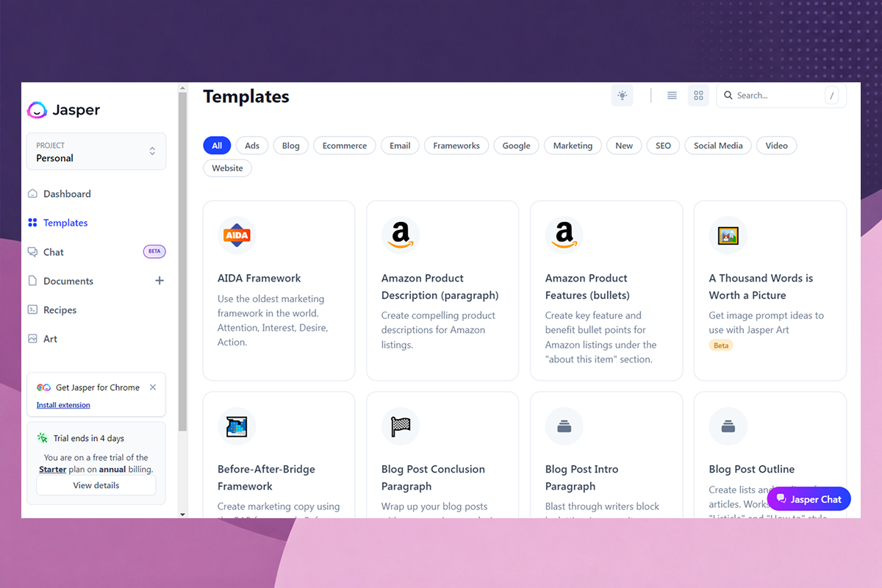The height and width of the screenshot is (588, 882).
Task: Click the Amazon Product Description logo icon
Action: pyautogui.click(x=401, y=235)
